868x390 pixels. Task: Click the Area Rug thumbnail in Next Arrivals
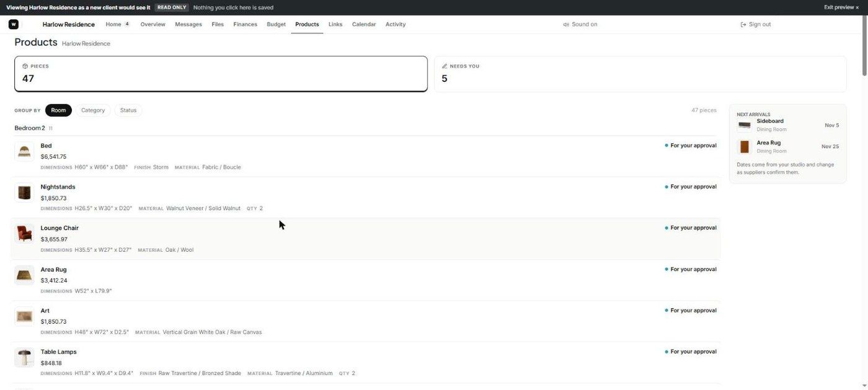(x=744, y=147)
